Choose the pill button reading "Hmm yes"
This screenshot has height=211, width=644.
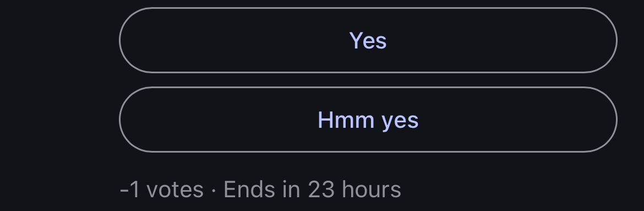[368, 120]
